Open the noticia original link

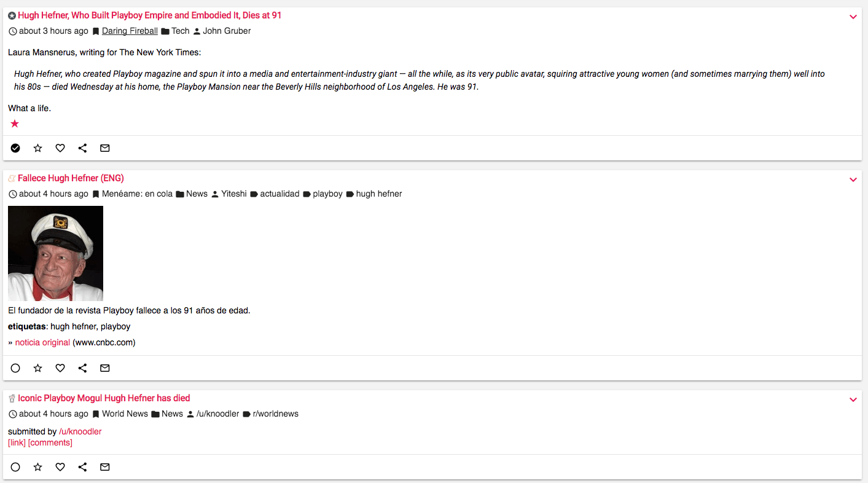click(42, 342)
